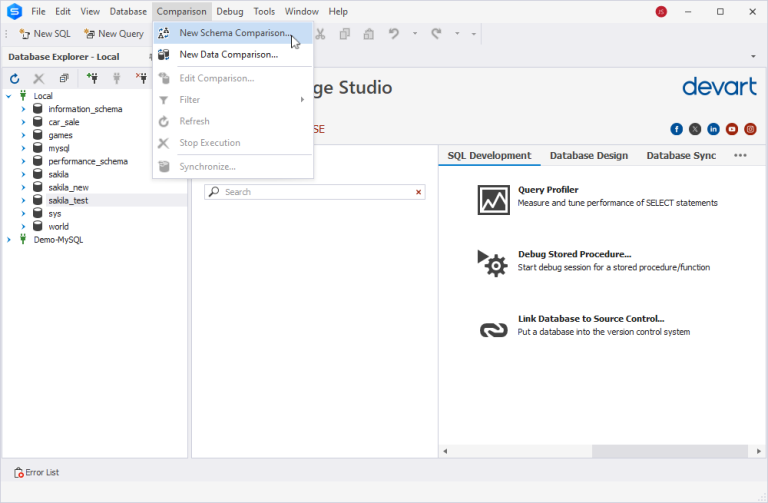
Task: Collapse the Local connection tree
Action: 9,96
